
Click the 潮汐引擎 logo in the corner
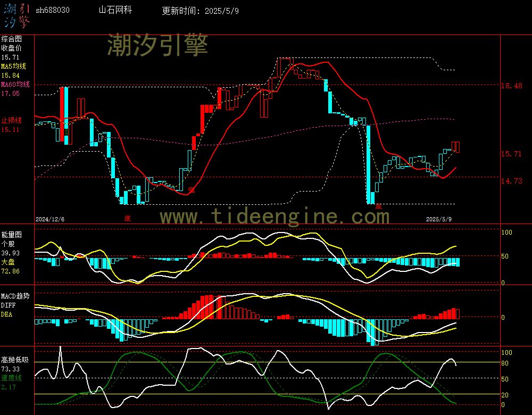16,15
